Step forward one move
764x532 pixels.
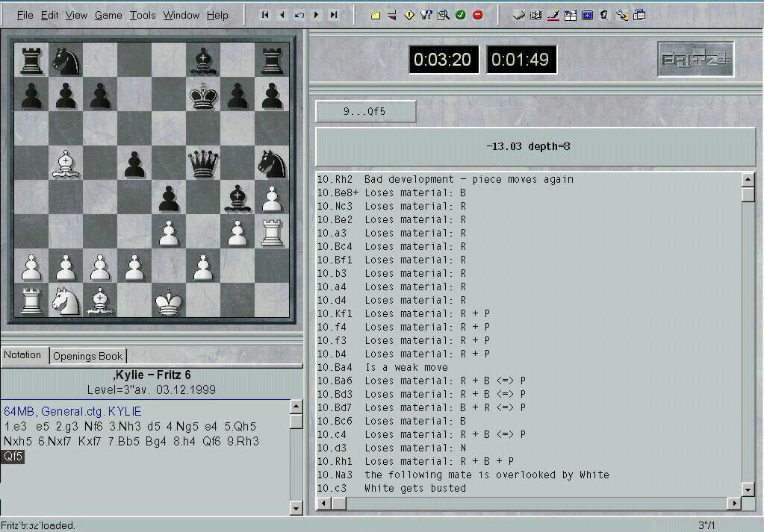point(317,15)
